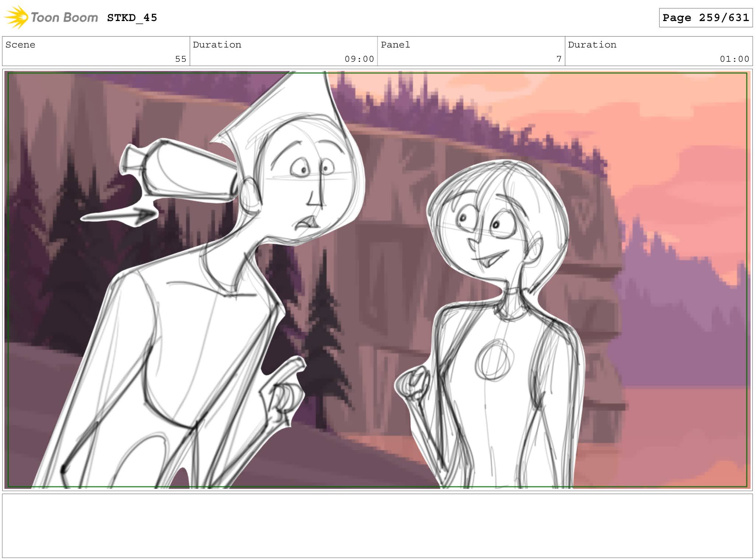Click the panel Duration 01:00 value
This screenshot has width=755, height=560.
coord(734,59)
